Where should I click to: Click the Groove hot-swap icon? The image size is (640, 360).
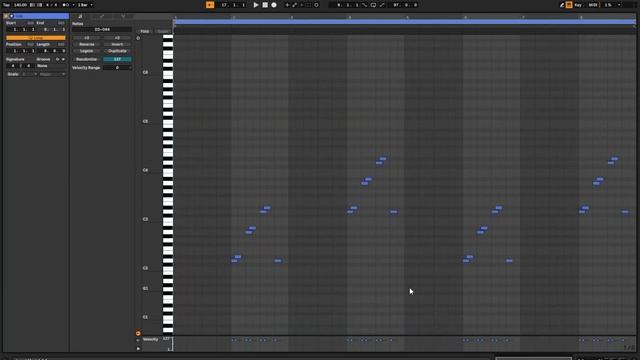coord(58,59)
